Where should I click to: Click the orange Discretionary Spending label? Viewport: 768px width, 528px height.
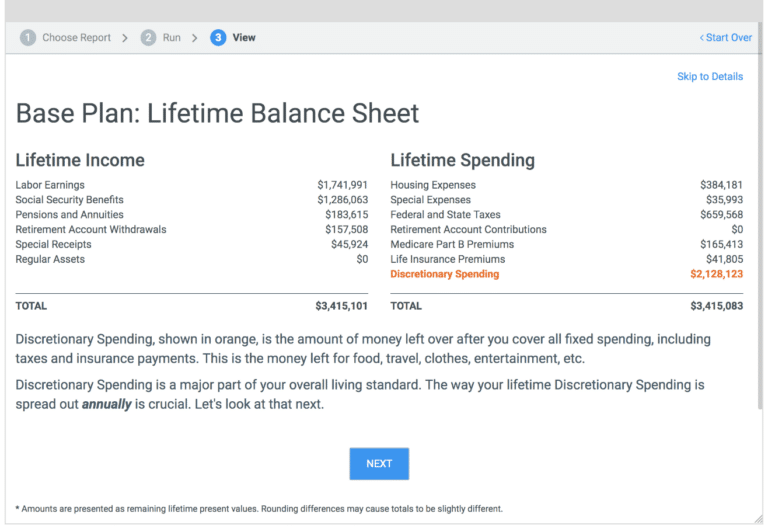[444, 274]
